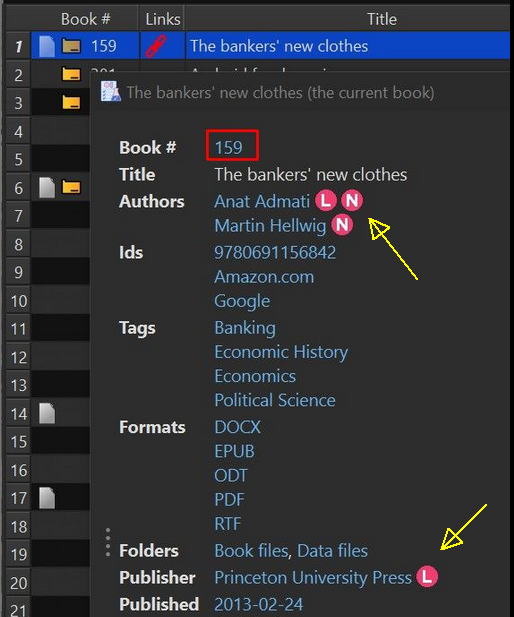Image resolution: width=514 pixels, height=617 pixels.
Task: Click the Links column header
Action: coord(163,18)
